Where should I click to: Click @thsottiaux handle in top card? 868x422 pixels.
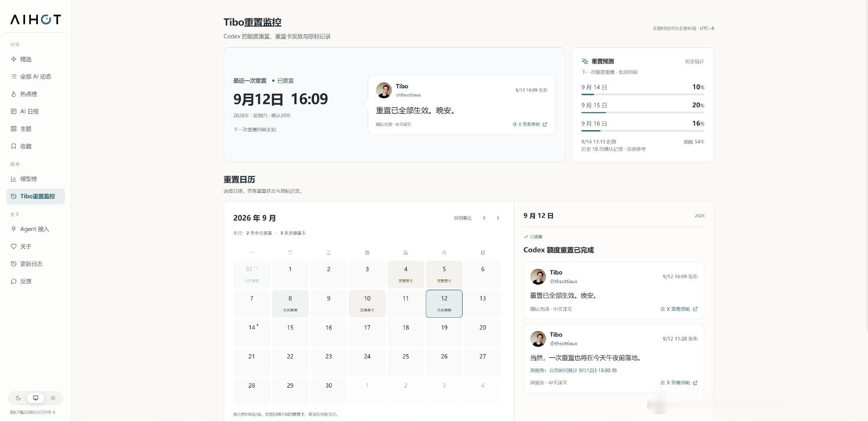point(408,95)
